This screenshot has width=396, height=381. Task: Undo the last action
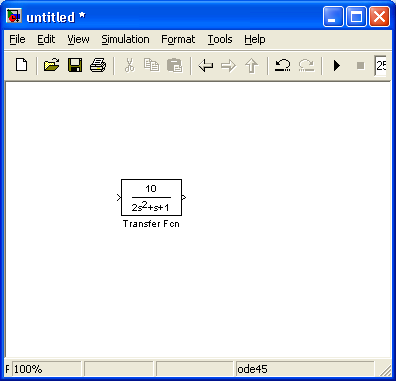click(x=283, y=65)
